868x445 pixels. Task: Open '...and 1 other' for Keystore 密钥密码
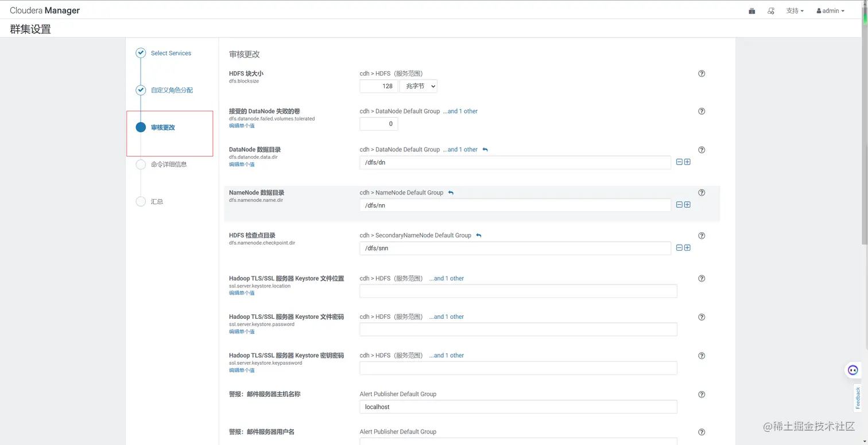click(x=447, y=356)
